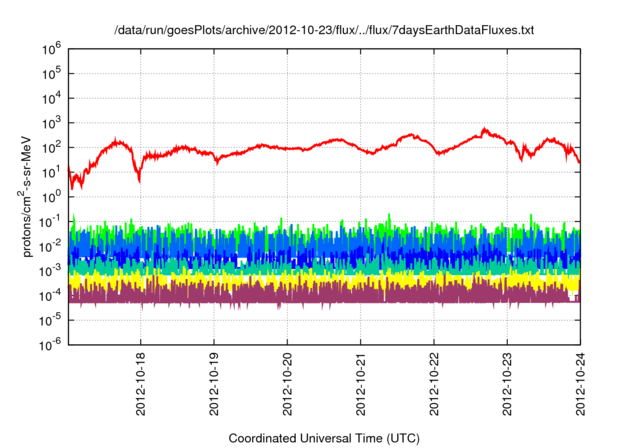Image resolution: width=640 pixels, height=448 pixels.
Task: Click the 10^3 y-axis tick label
Action: click(51, 122)
